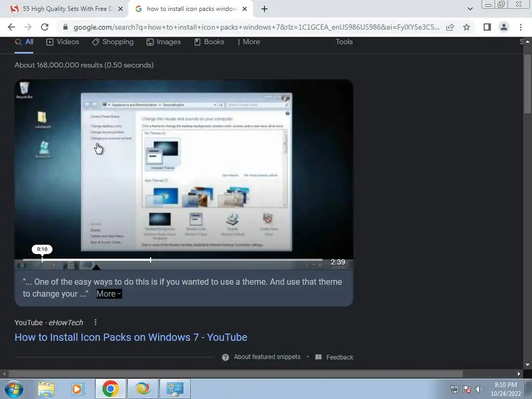Click the URL address bar
Screen dimensions: 532x399
[256, 27]
